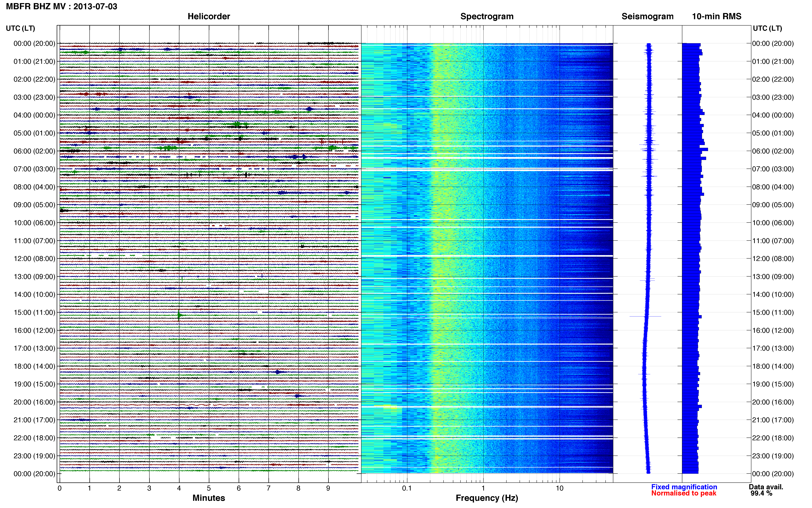Image resolution: width=812 pixels, height=508 pixels.
Task: Select the Seismogram panel heading
Action: (648, 16)
